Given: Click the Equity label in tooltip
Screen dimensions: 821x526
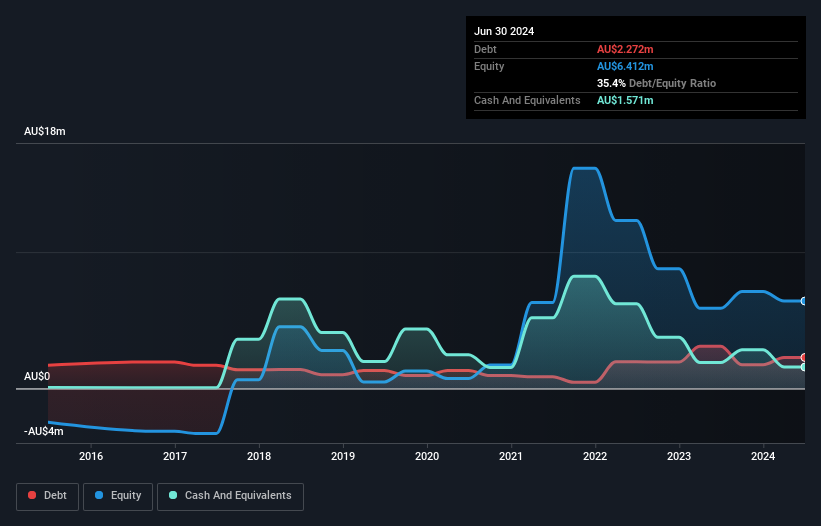Looking at the screenshot, I should [489, 66].
